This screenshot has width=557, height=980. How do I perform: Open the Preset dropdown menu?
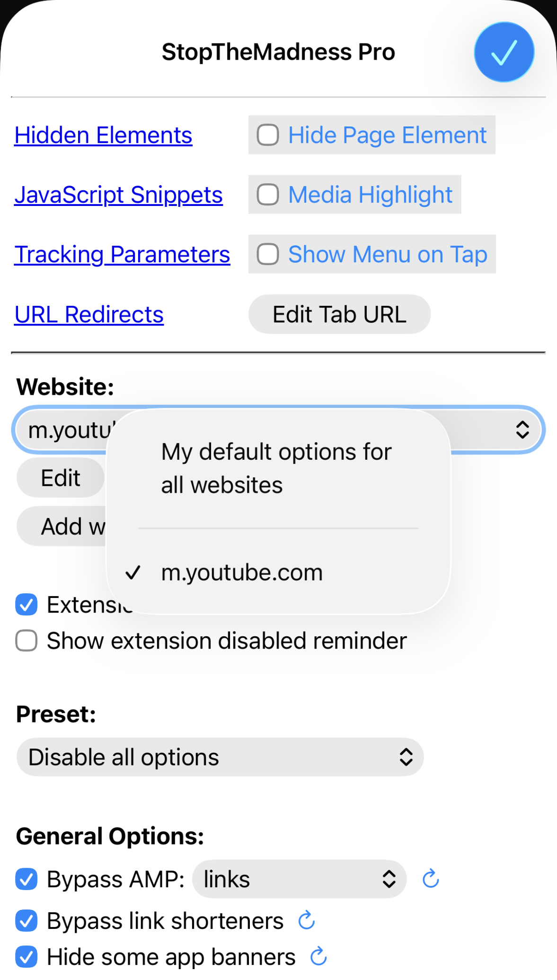[220, 757]
